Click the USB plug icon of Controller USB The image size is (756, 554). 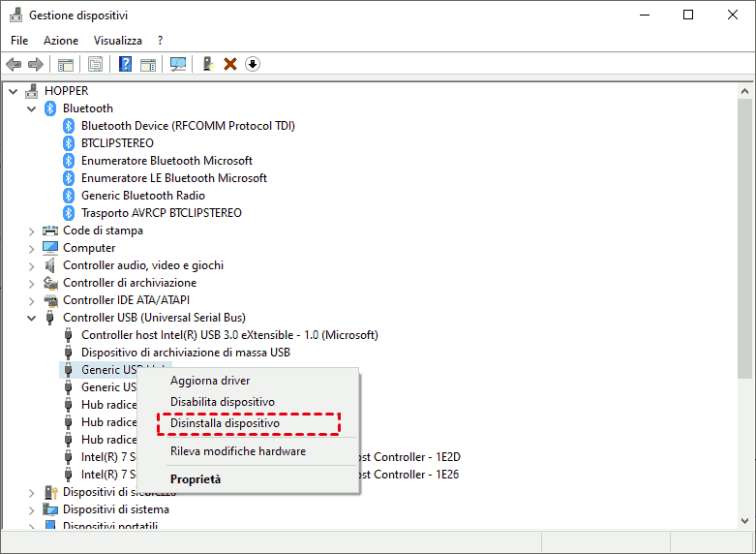pos(49,318)
